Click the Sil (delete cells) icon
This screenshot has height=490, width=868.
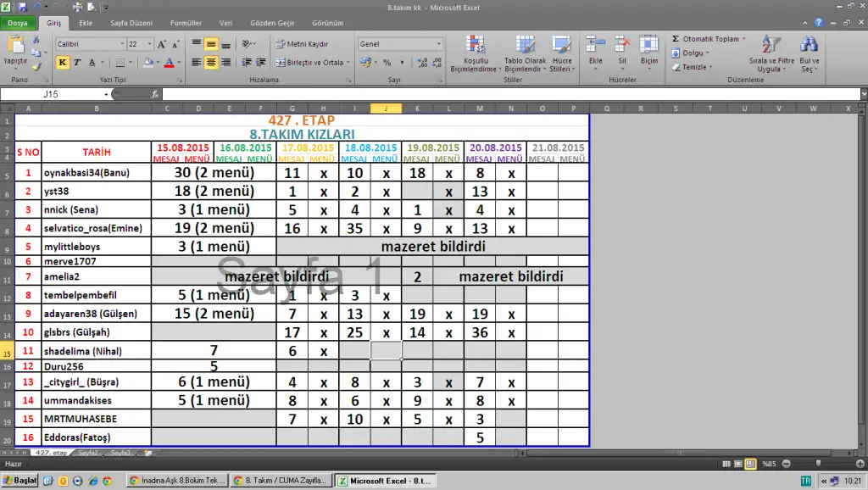(621, 47)
